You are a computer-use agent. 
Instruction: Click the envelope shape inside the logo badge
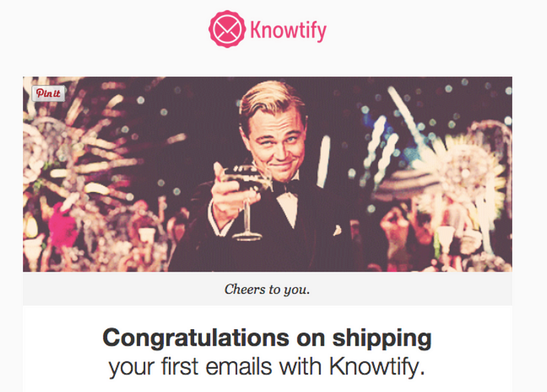[x=227, y=29]
